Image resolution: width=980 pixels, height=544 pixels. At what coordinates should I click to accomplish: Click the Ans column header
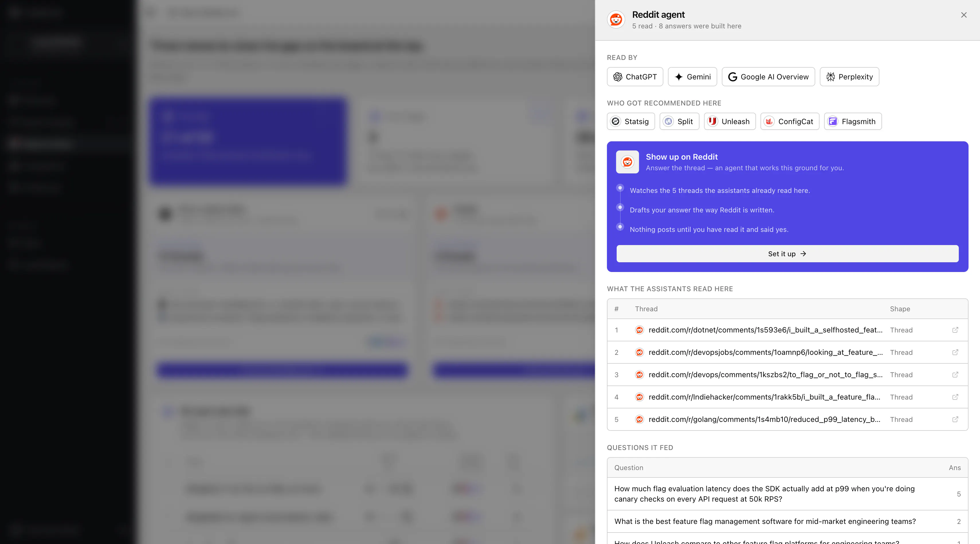coord(954,467)
